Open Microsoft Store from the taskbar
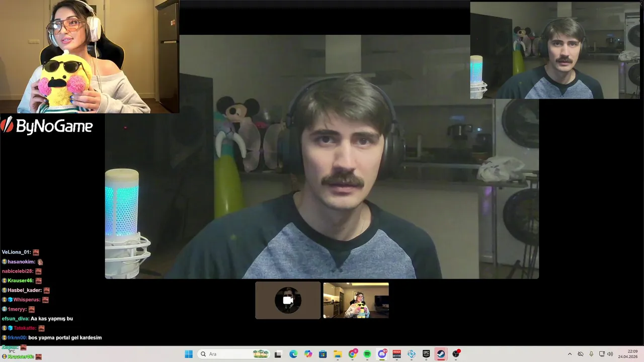The width and height of the screenshot is (644, 362). 323,354
